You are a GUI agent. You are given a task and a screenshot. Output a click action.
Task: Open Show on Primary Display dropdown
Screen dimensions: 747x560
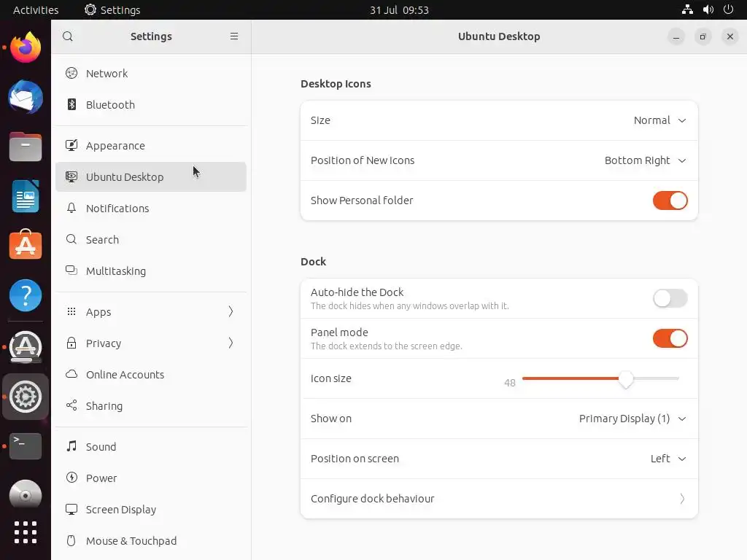coord(632,419)
